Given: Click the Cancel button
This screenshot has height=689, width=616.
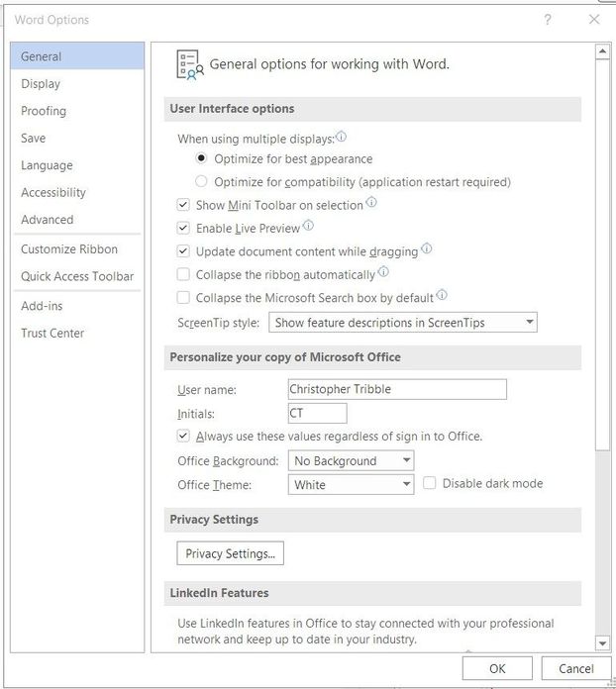Looking at the screenshot, I should pos(576,668).
